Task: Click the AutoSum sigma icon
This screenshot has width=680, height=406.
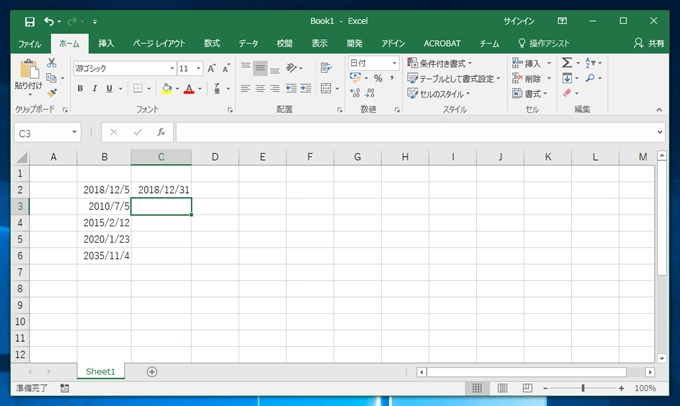Action: tap(567, 63)
